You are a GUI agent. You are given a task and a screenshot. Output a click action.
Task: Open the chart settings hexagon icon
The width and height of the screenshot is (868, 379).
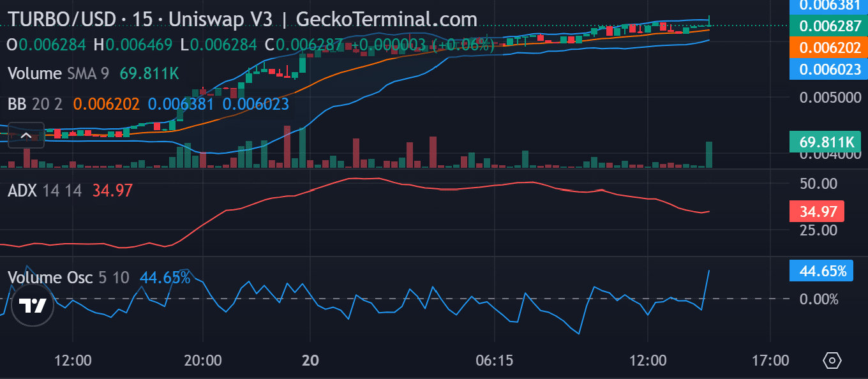point(833,360)
